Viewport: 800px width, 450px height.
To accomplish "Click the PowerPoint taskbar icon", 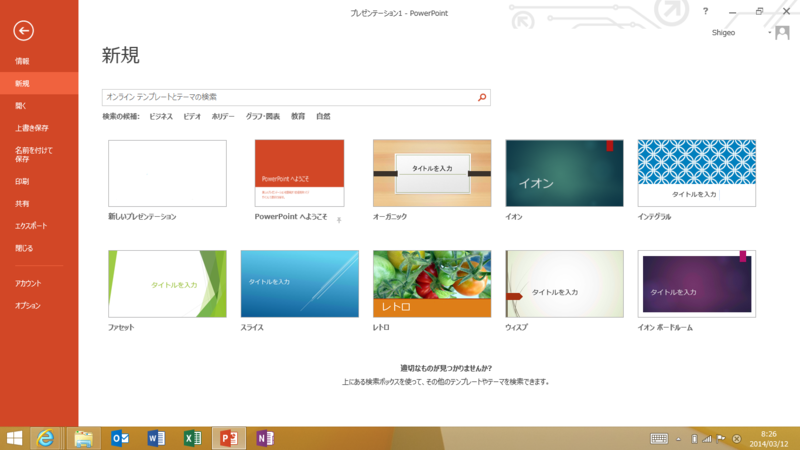I will [x=229, y=438].
